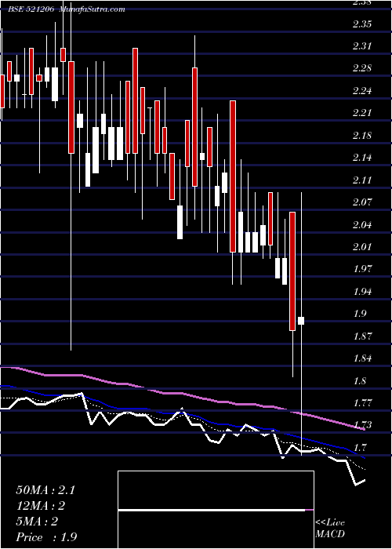Click the 2.01 price axis label
392x549 pixels.
(362, 246)
